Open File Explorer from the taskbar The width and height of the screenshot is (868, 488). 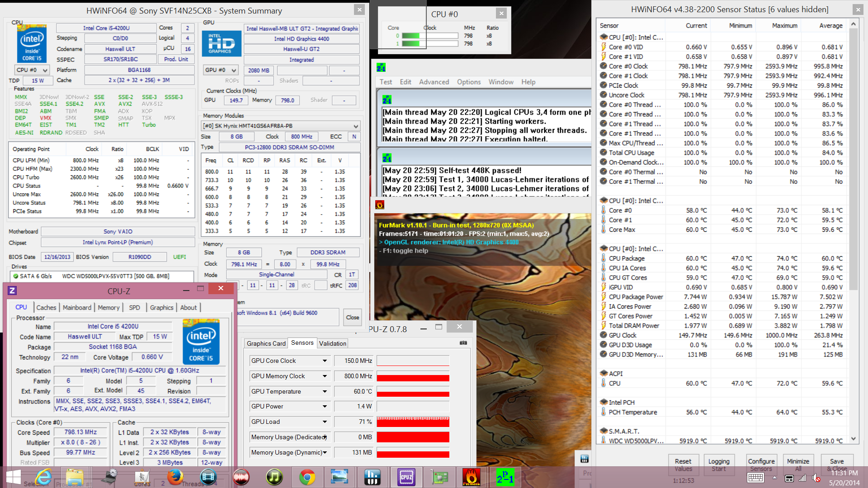(x=75, y=477)
